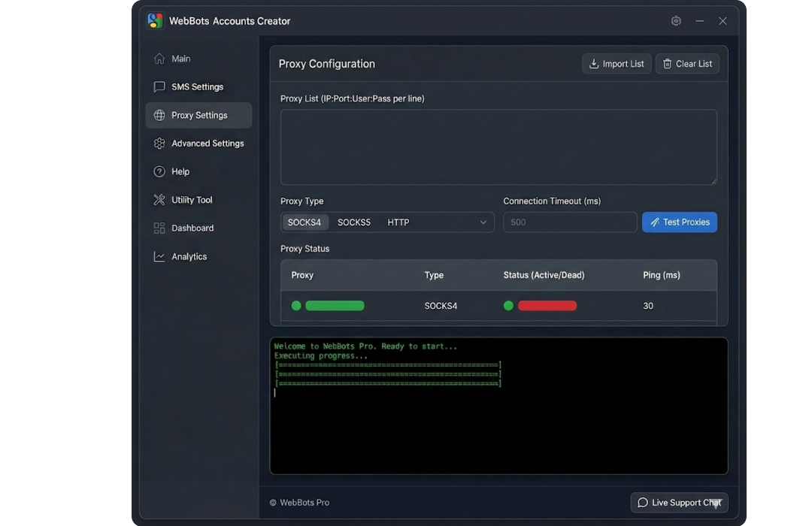Click the settings gear in the title bar

pyautogui.click(x=675, y=21)
